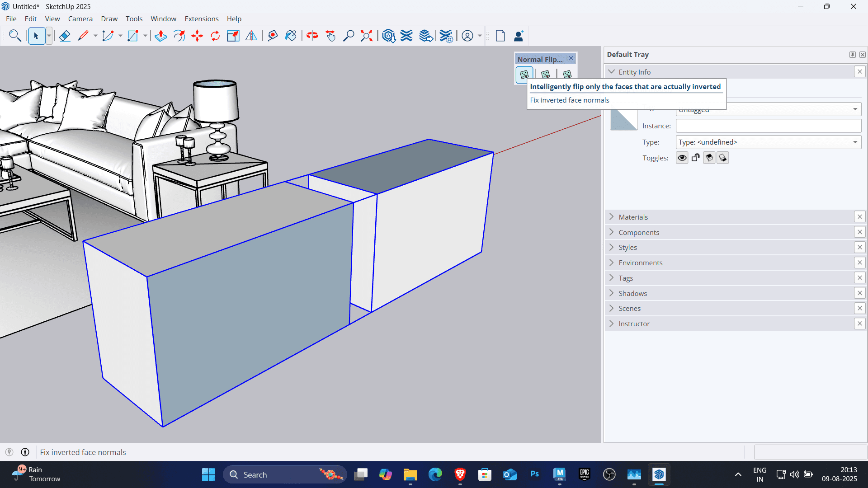868x488 pixels.
Task: Select the Eraser tool
Action: point(65,36)
